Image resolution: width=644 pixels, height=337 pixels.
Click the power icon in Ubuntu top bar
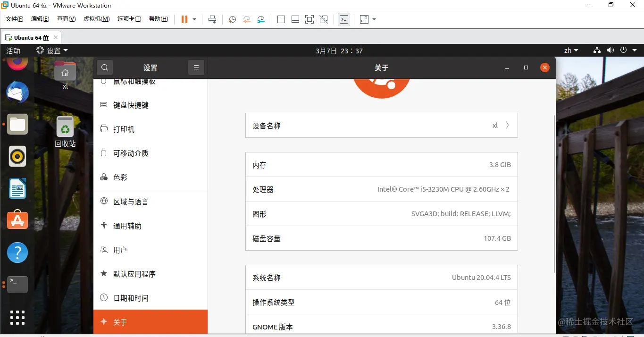(x=623, y=50)
